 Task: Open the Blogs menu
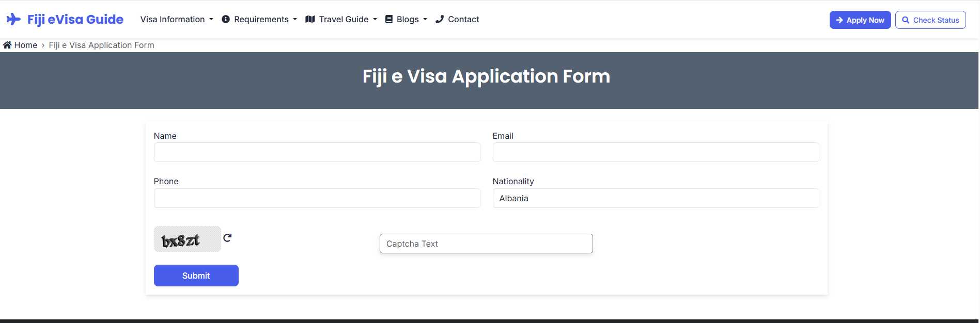coord(406,19)
